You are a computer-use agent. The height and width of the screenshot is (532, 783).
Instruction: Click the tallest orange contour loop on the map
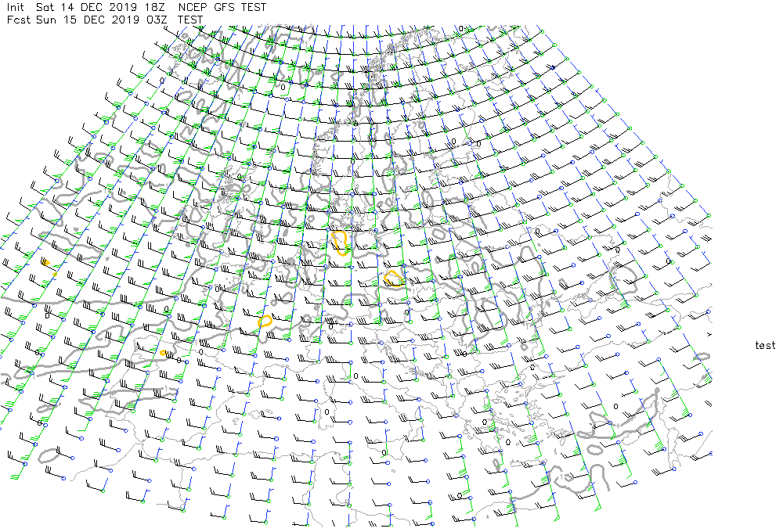pyautogui.click(x=341, y=243)
